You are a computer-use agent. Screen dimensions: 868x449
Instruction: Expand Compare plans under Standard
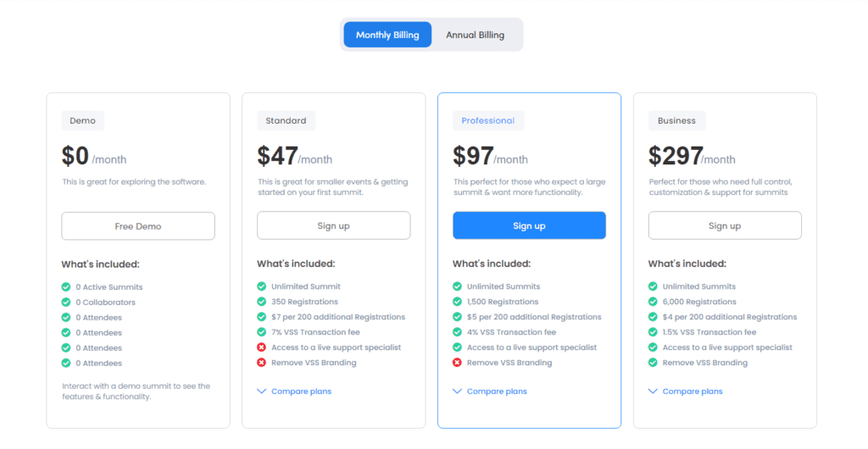coord(294,391)
